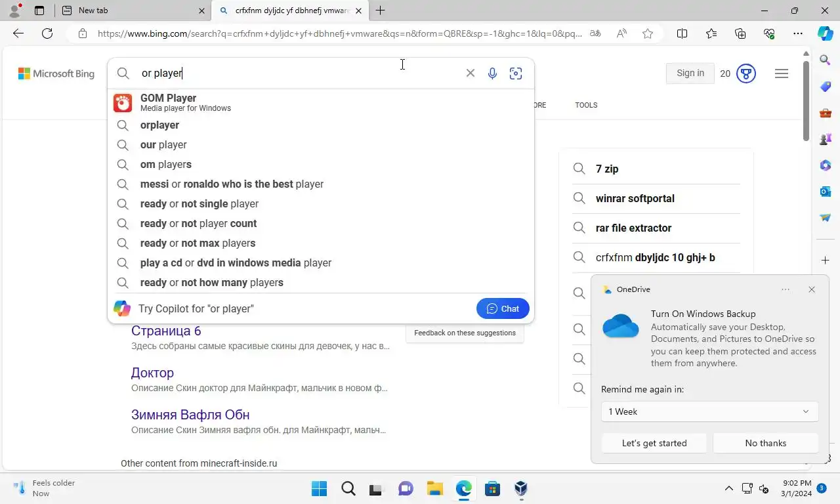
Task: Open Зимняя Вафля Обн result link
Action: tap(190, 415)
